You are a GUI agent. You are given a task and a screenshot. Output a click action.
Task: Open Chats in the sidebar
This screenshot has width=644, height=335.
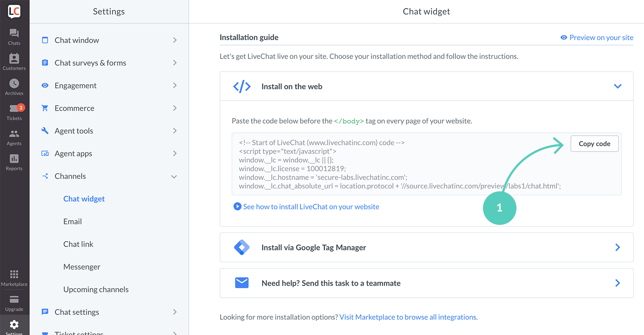click(x=14, y=37)
